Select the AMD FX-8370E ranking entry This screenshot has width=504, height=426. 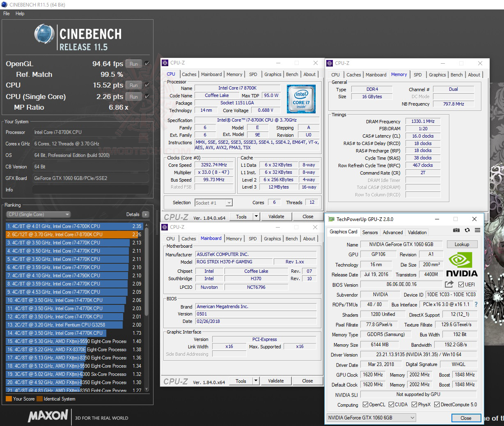coord(74,350)
